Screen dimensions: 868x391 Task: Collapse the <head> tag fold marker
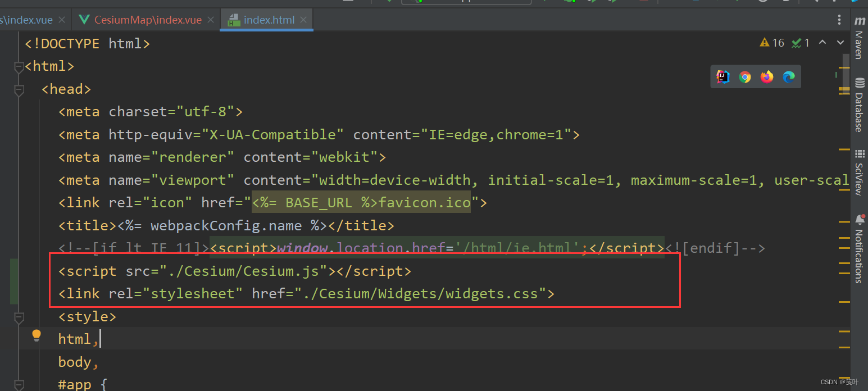[19, 89]
